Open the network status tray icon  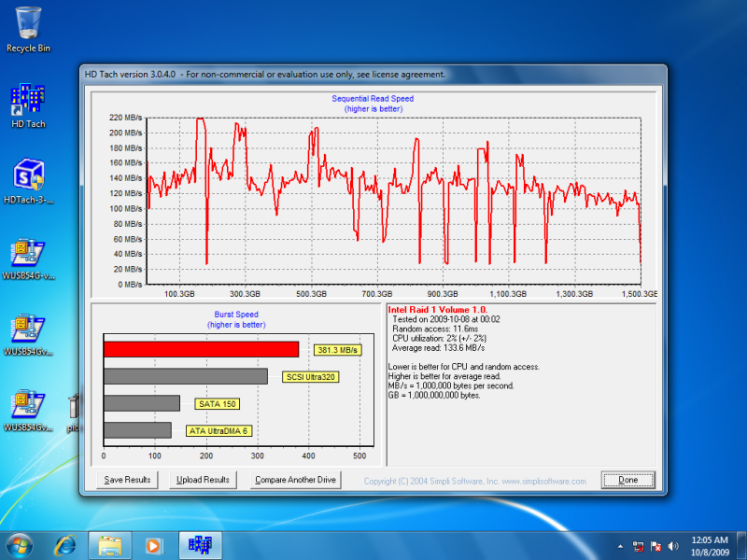pos(639,546)
